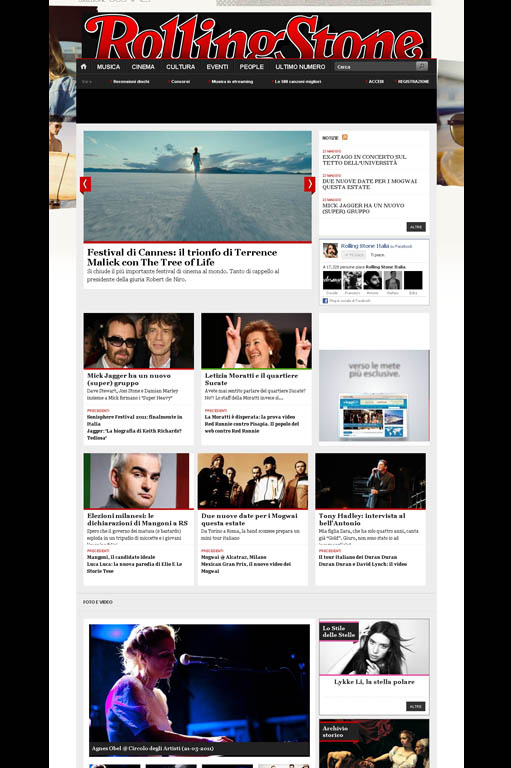Go to the home page via house icon

[83, 67]
